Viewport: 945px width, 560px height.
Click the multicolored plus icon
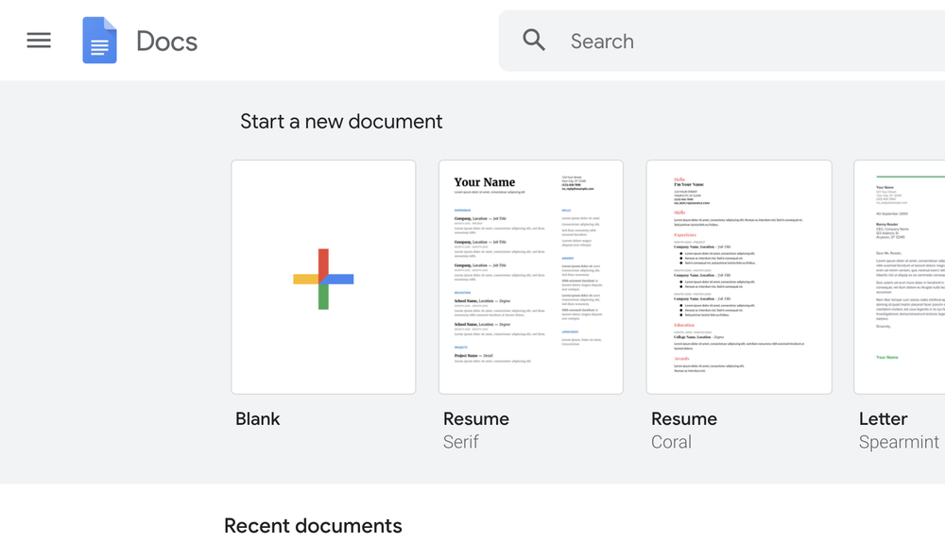(323, 279)
